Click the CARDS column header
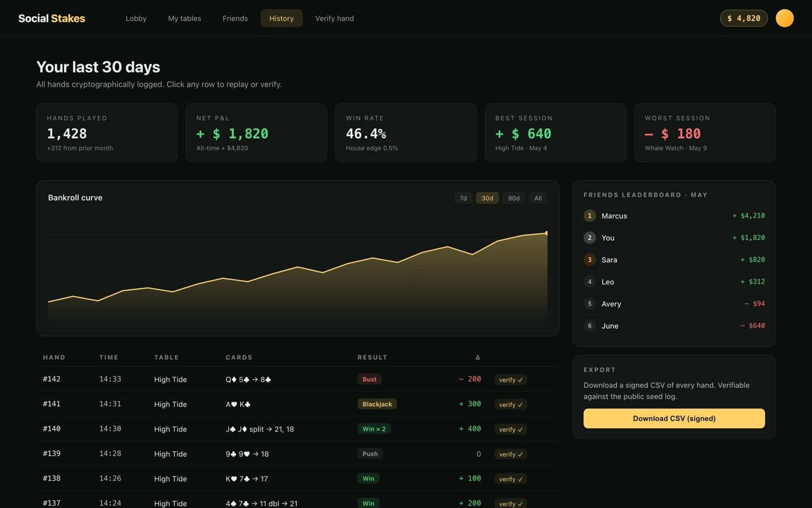The height and width of the screenshot is (508, 812). tap(239, 358)
